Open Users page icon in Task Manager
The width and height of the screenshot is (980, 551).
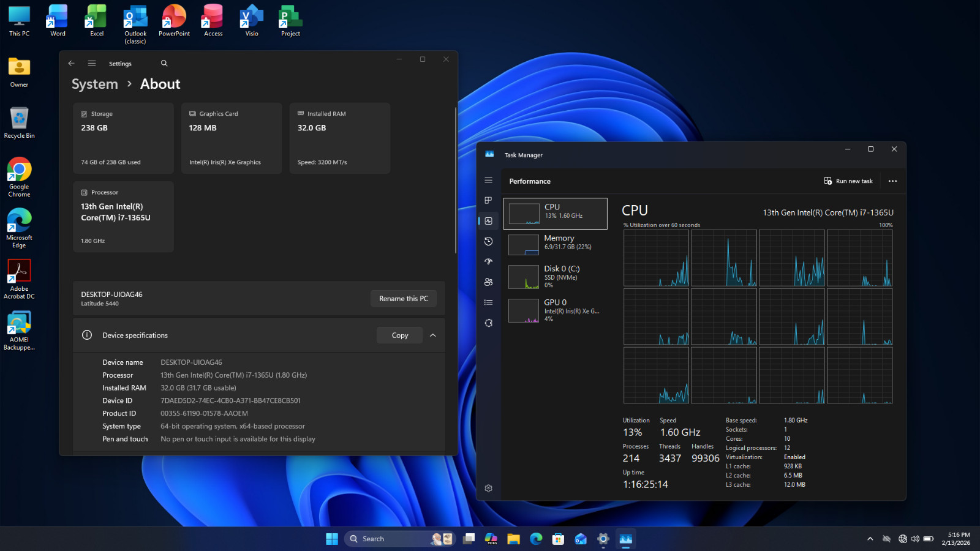(488, 282)
